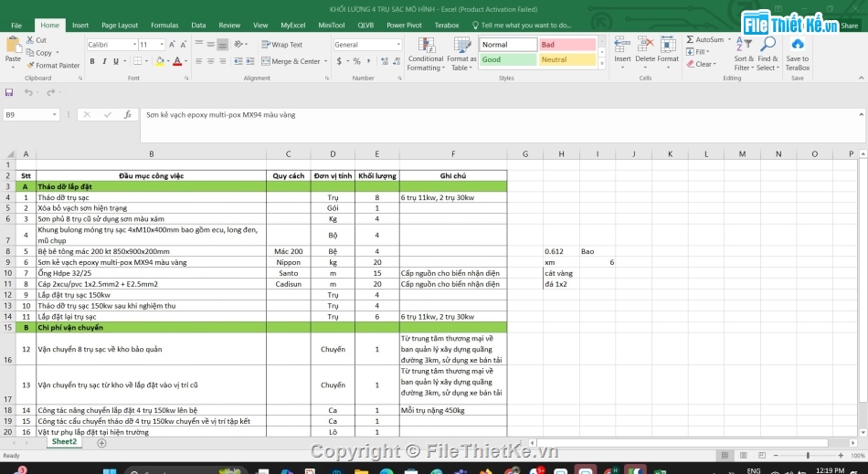Switch to the Insert tab
868x474 pixels.
[x=80, y=26]
